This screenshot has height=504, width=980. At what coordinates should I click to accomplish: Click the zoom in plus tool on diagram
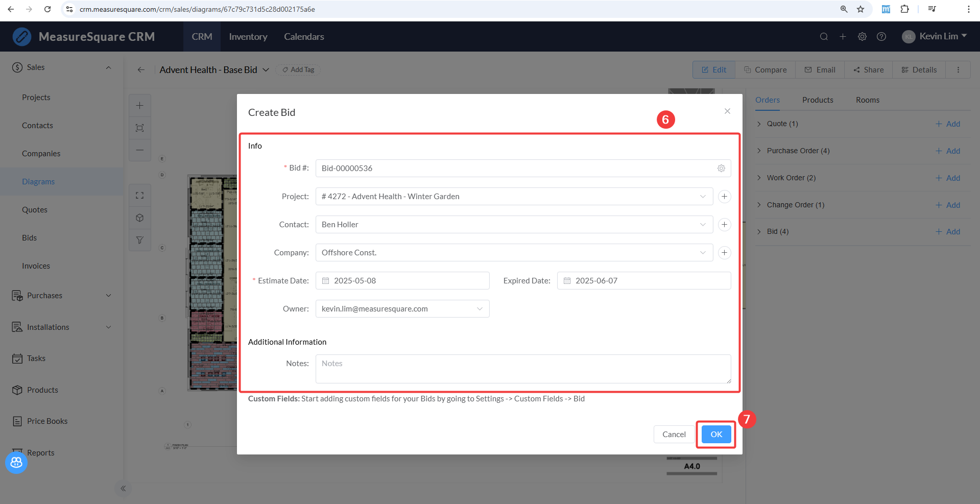point(139,106)
